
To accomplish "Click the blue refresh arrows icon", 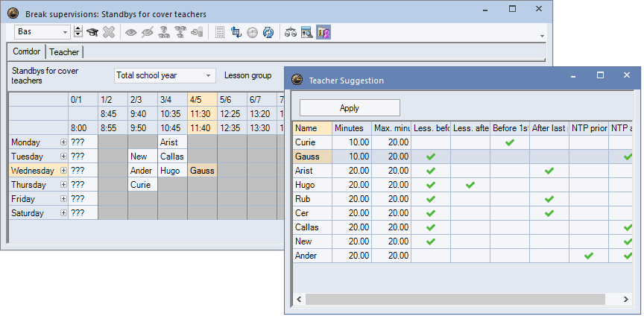I will pyautogui.click(x=268, y=33).
